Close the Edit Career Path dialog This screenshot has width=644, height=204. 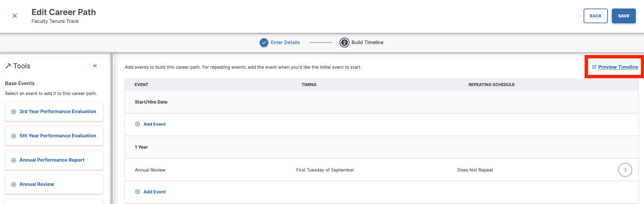pos(15,16)
